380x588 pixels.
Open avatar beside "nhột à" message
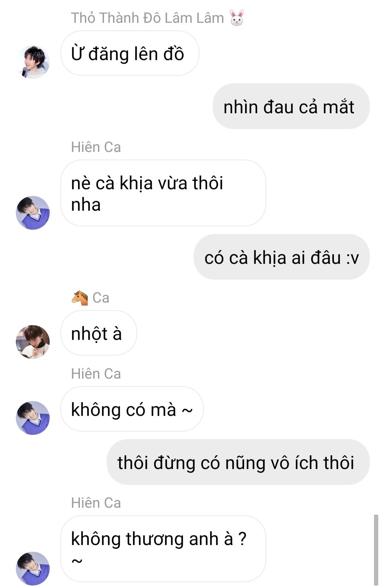coord(33,342)
